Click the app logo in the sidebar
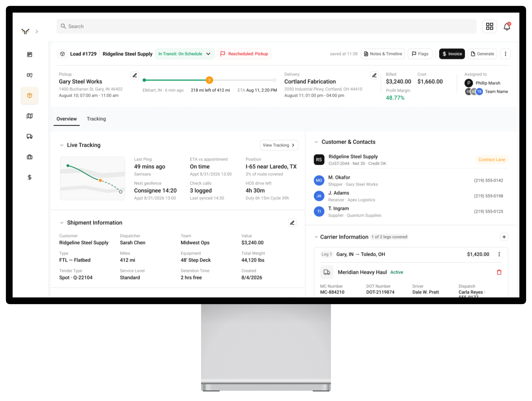This screenshot has height=401, width=532. (x=25, y=31)
